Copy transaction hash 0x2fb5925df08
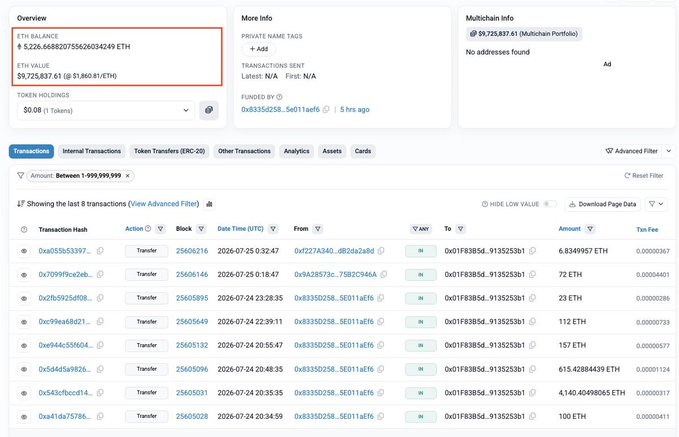Screen dimensions: 679x437 tap(100, 298)
